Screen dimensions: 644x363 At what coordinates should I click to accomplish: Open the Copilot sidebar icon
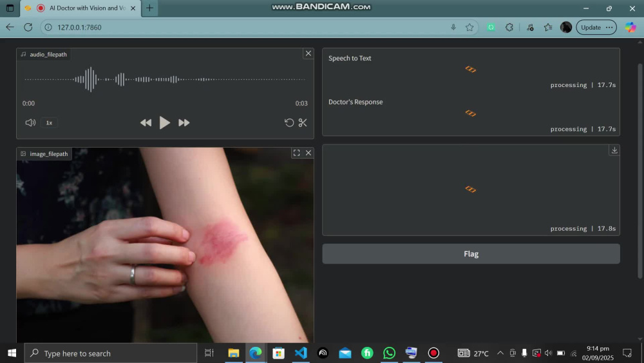630,27
